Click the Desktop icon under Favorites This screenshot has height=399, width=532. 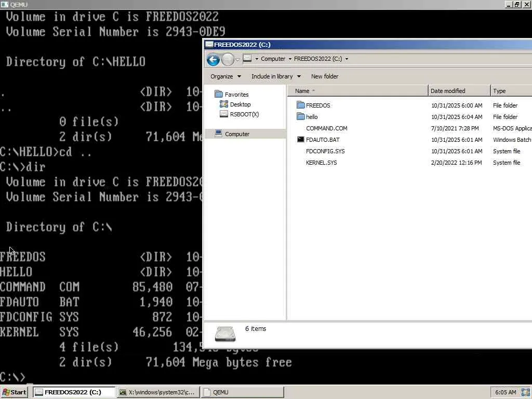223,104
